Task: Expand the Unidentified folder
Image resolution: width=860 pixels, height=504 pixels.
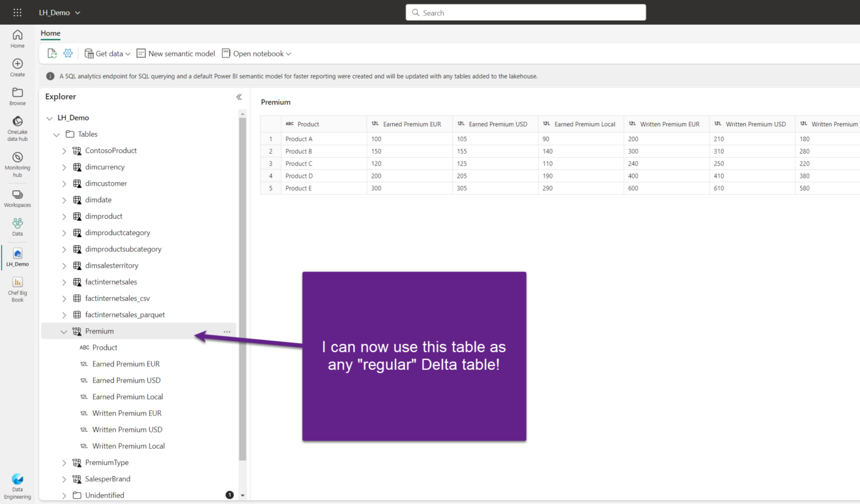Action: point(64,496)
